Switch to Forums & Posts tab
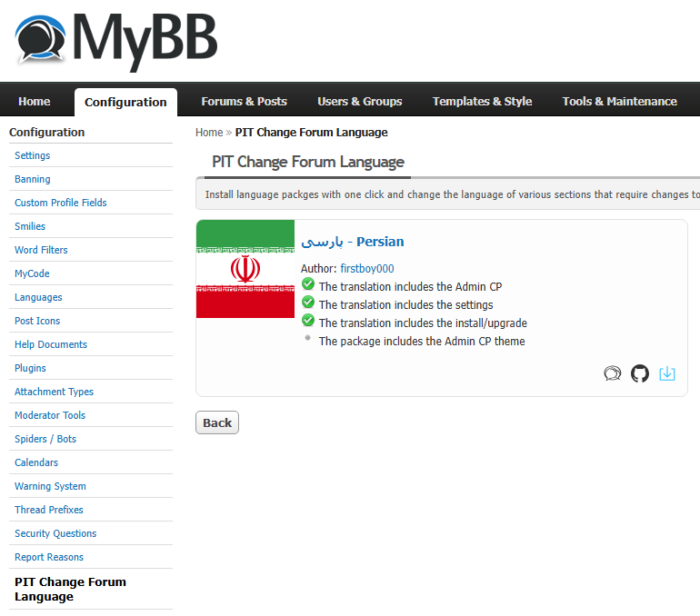 coord(244,101)
